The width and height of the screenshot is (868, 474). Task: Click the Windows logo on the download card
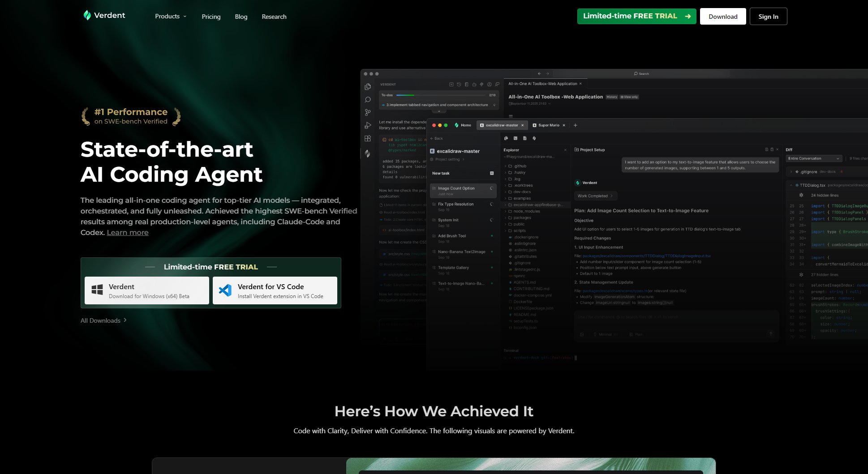click(98, 289)
